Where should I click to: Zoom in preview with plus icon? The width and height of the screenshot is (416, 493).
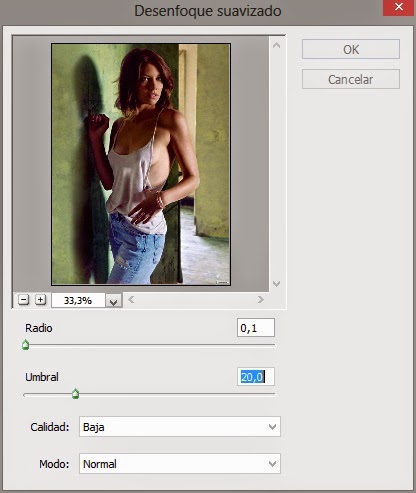point(40,300)
